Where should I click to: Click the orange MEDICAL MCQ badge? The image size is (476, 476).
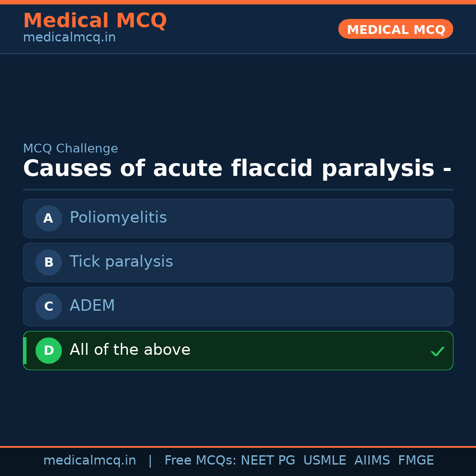395,29
